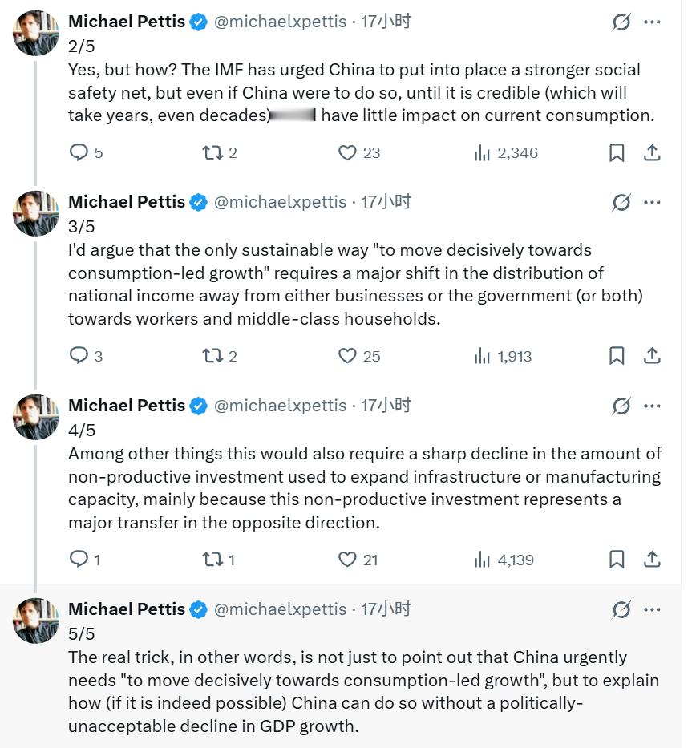Click @michaelxpettis handle on 5/5 tweet
This screenshot has width=700, height=748.
[280, 609]
